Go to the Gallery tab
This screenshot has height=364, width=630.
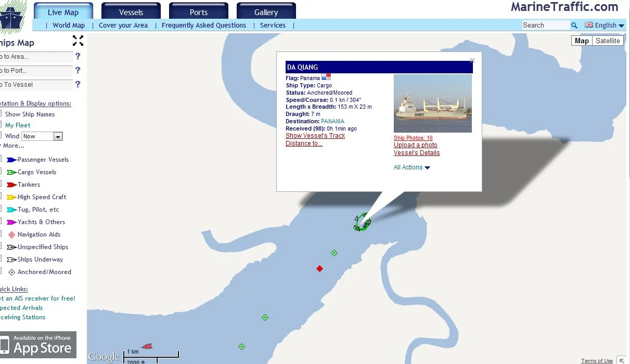tap(266, 11)
